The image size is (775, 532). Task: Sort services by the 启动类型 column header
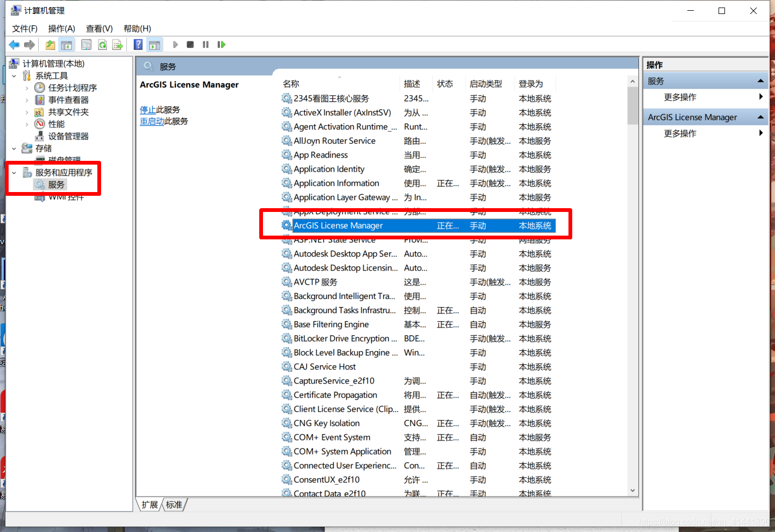click(486, 84)
